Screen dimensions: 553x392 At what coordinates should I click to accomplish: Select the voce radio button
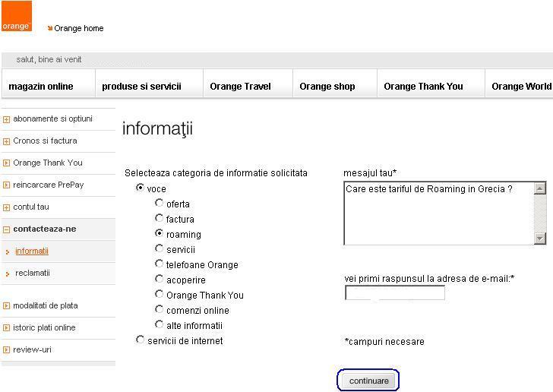pos(140,188)
